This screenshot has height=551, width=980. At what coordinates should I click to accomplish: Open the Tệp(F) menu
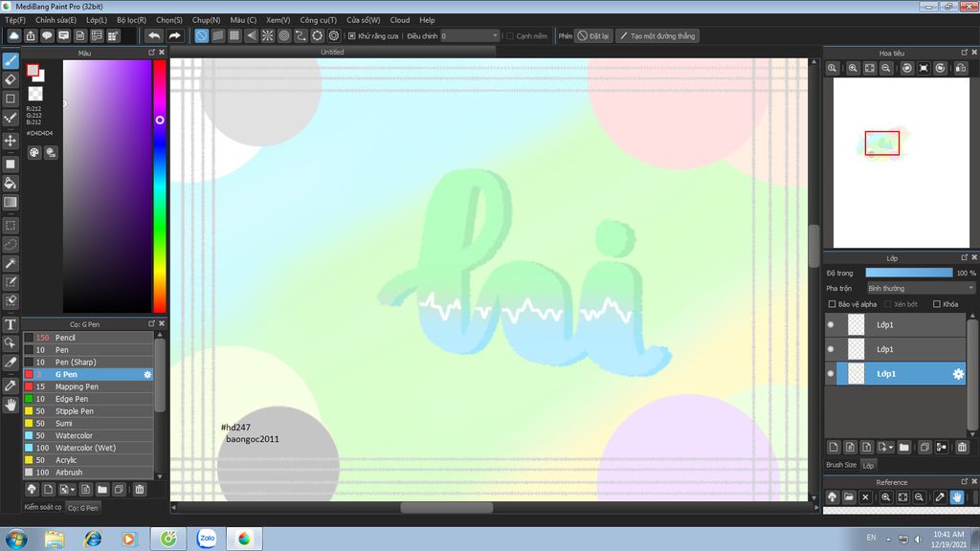[x=15, y=20]
